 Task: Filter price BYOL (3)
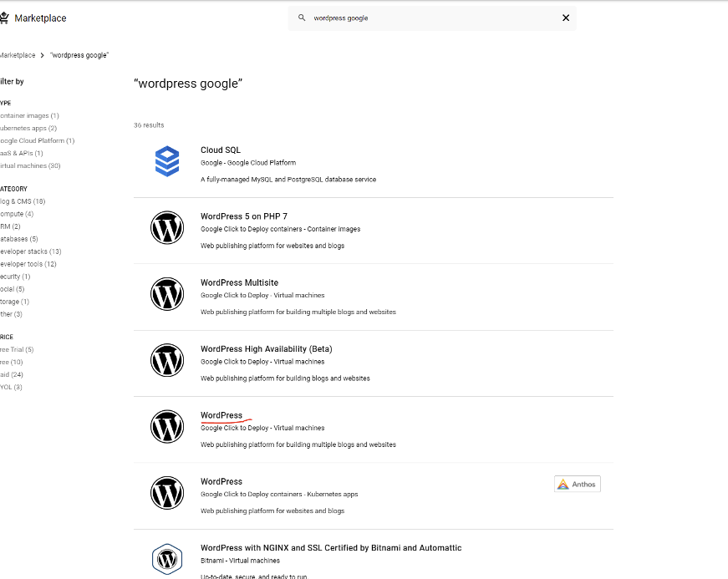click(11, 387)
